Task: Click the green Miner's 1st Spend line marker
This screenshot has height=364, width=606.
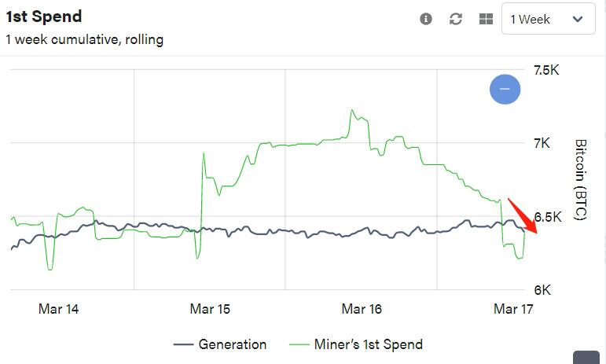Action: 299,344
